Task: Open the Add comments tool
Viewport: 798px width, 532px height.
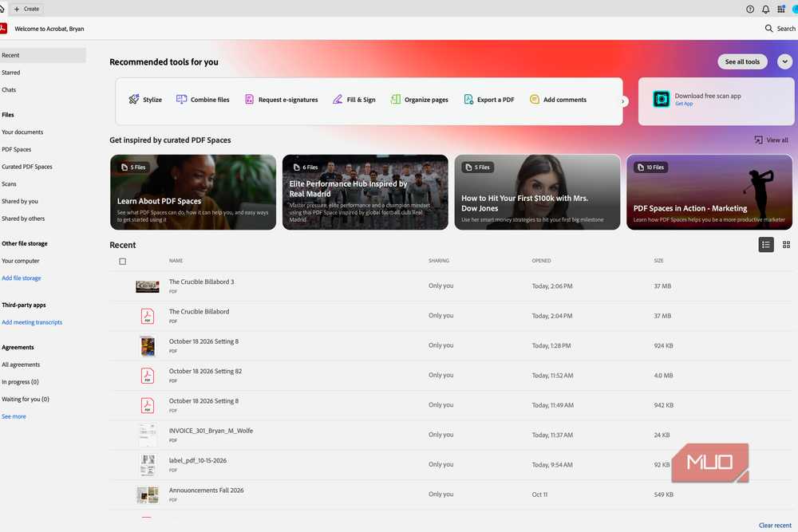Action: (x=558, y=100)
